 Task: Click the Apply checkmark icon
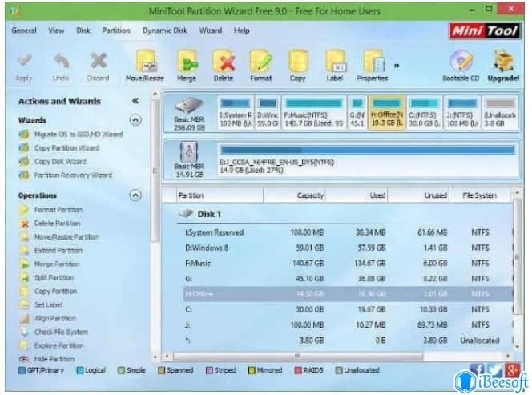pos(24,61)
